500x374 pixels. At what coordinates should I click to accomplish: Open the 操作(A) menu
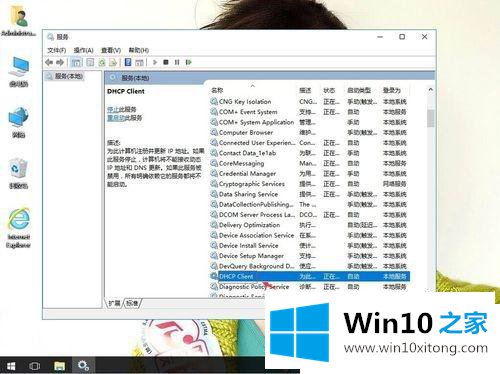(x=83, y=50)
